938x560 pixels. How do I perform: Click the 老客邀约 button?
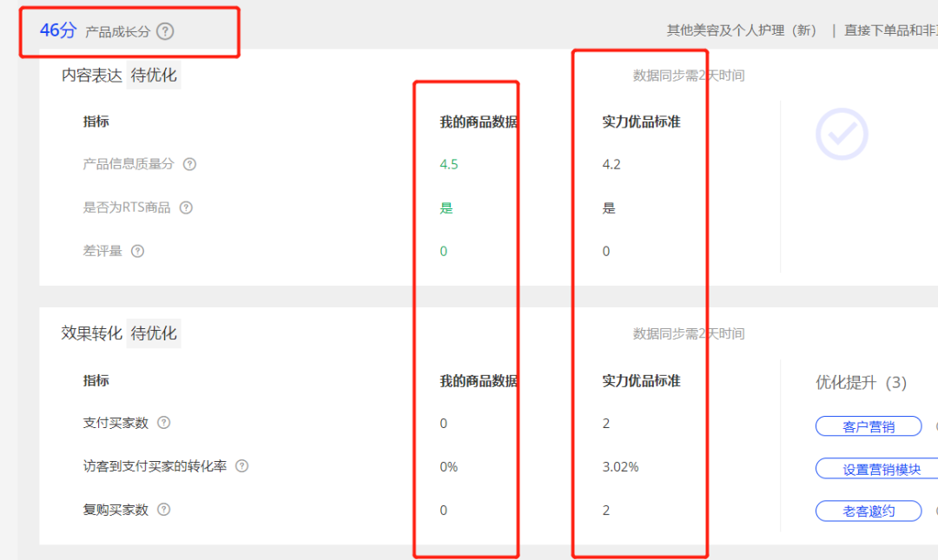[x=869, y=511]
